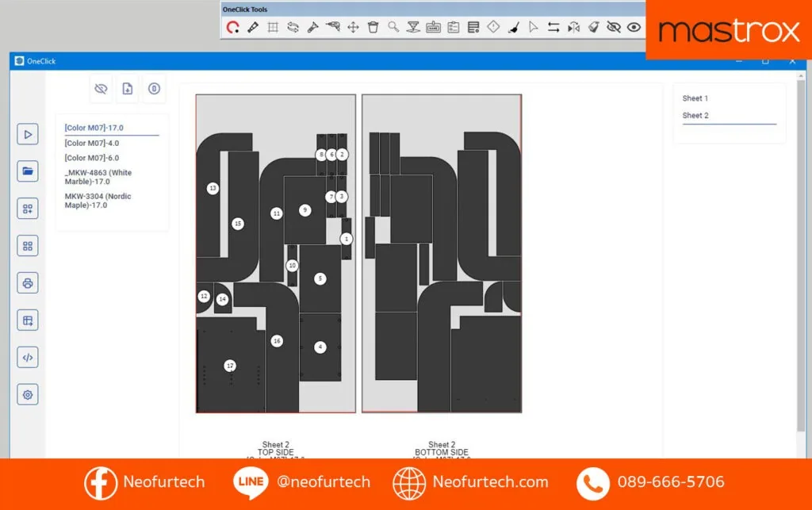Select material [Color M07]-4.0
The image size is (812, 510).
(92, 143)
